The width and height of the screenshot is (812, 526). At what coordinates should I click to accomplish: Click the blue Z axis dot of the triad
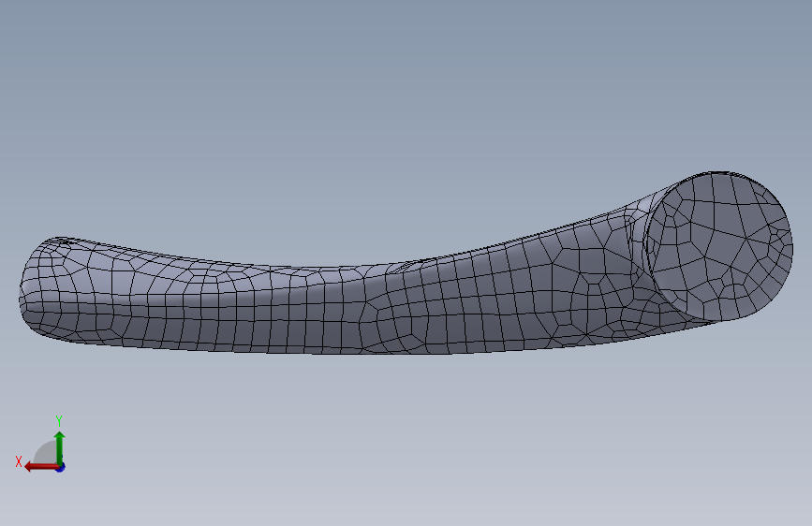point(61,467)
